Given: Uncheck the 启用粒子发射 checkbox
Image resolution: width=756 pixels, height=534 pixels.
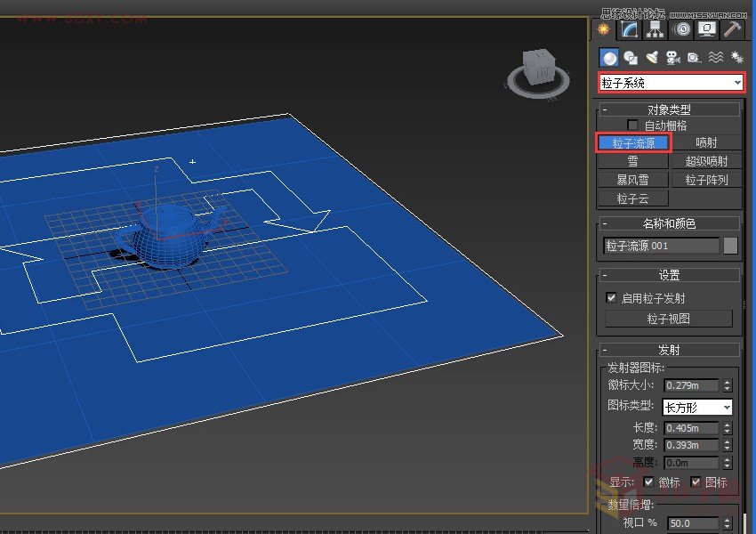Looking at the screenshot, I should [612, 297].
